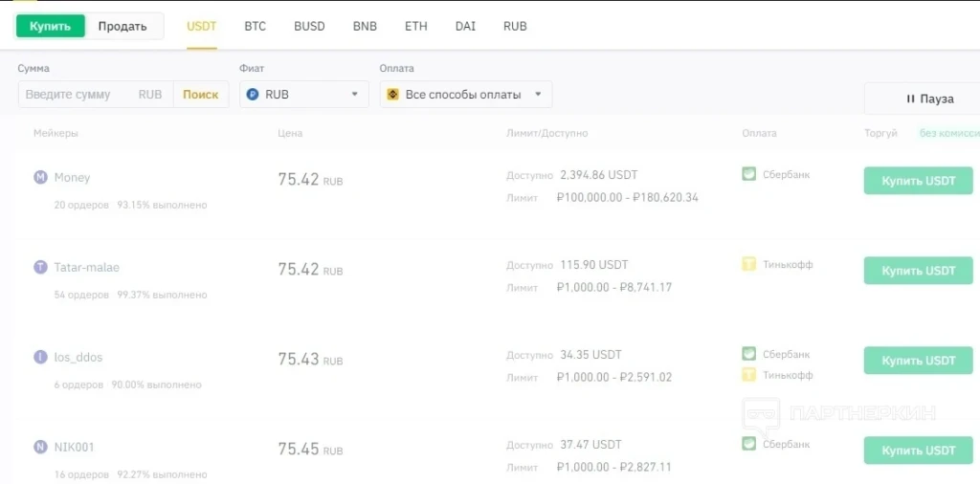Click the 75.43 RUB price
The width and height of the screenshot is (980, 484).
311,359
